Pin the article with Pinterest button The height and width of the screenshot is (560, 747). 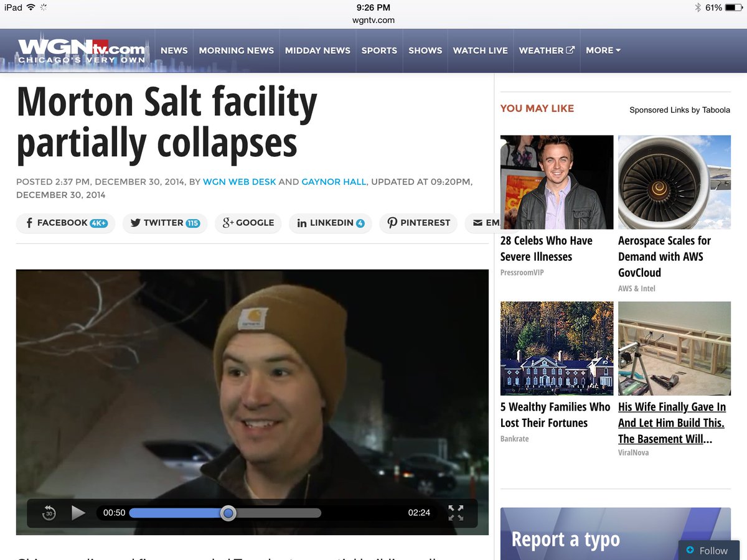point(418,223)
